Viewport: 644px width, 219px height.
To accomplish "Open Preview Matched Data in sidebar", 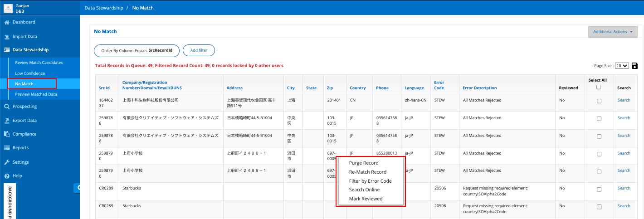I will [x=36, y=94].
